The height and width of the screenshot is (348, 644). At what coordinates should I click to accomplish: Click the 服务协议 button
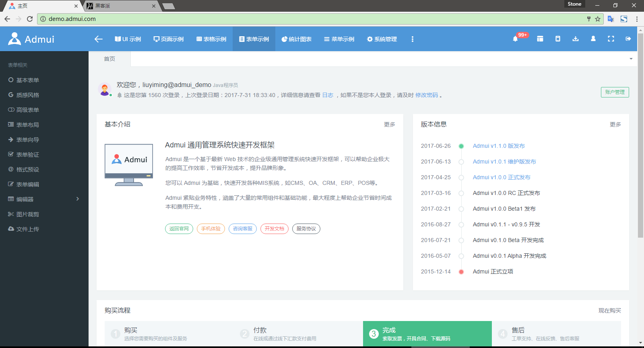306,229
